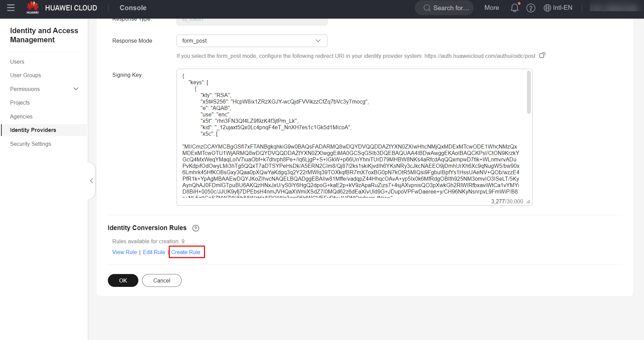Click the Create Rule link
The width and height of the screenshot is (644, 340).
coord(186,252)
